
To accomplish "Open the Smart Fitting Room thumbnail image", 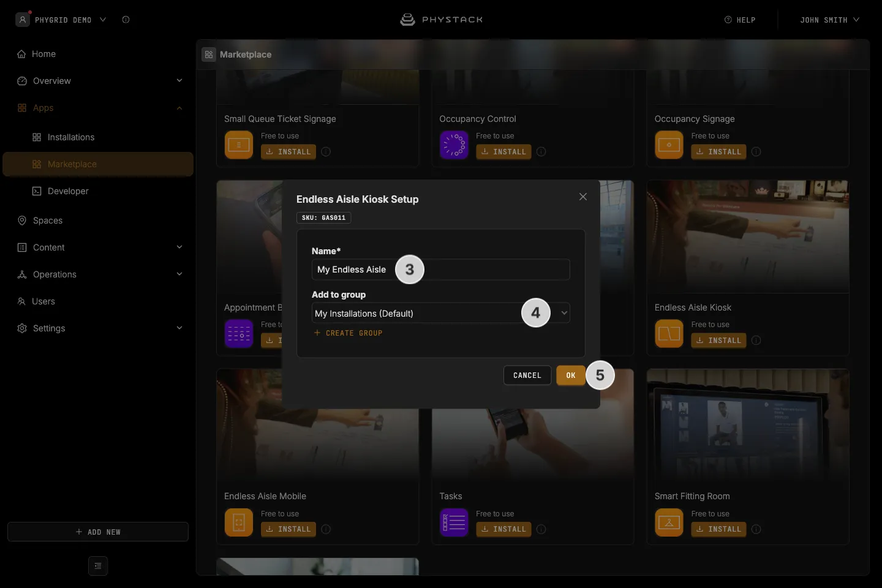I will pyautogui.click(x=748, y=425).
